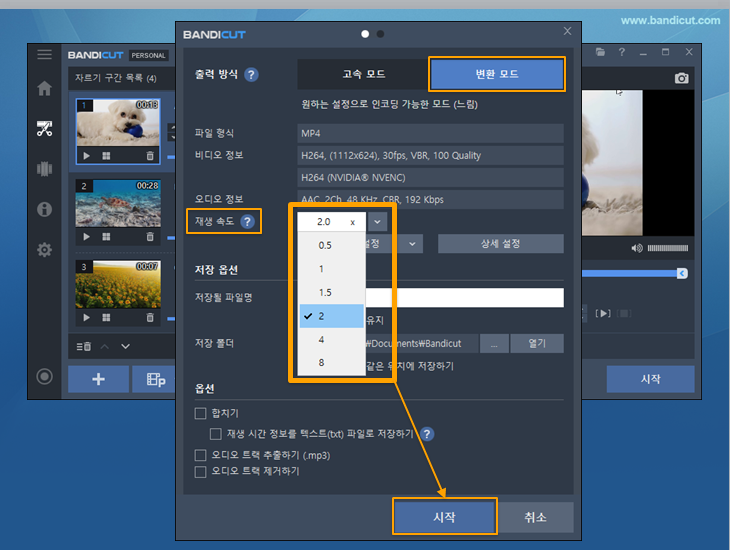
Task: Click the blue timeline end marker
Action: point(682,273)
